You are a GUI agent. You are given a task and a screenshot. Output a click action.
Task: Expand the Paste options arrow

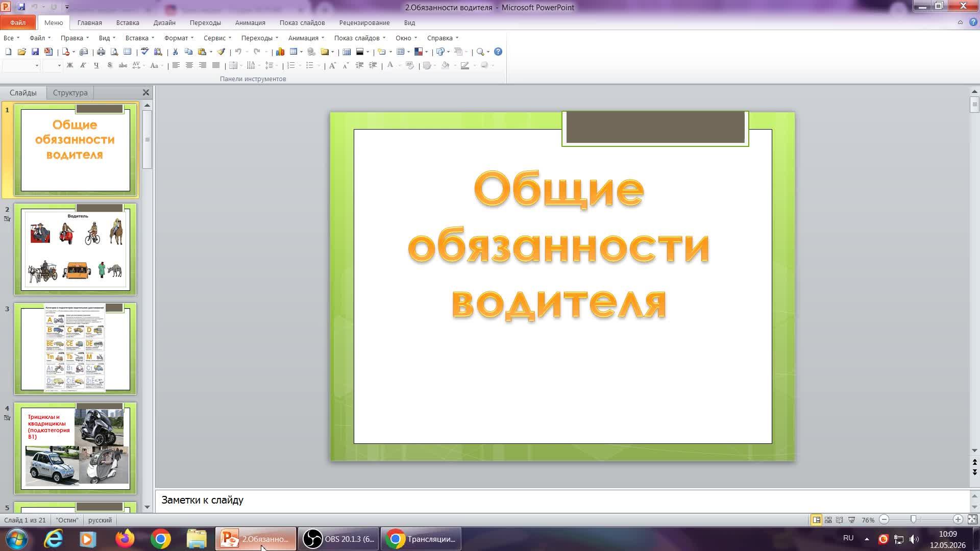pyautogui.click(x=211, y=52)
